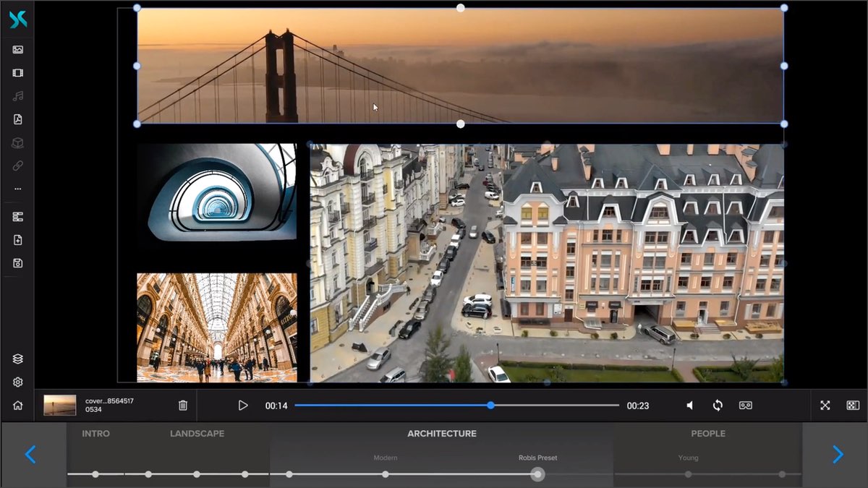Toggle fullscreen preview mode
Screen dimensions: 868x488
tap(825, 406)
